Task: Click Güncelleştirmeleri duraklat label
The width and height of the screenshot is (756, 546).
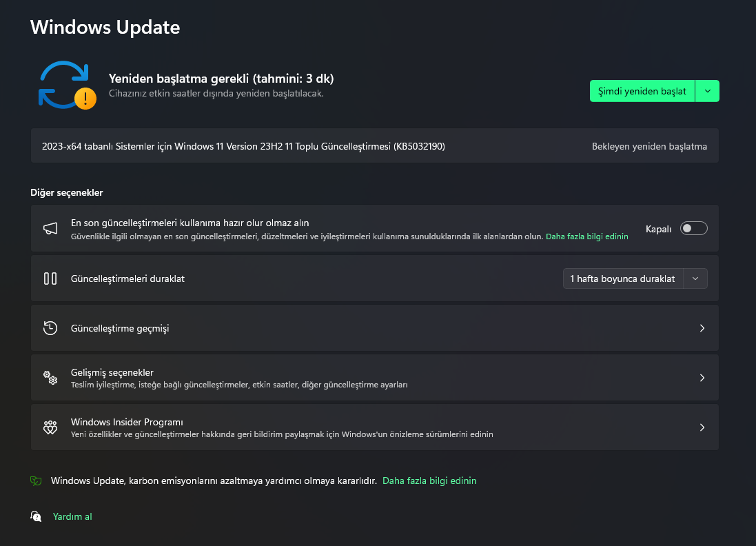Action: [127, 279]
